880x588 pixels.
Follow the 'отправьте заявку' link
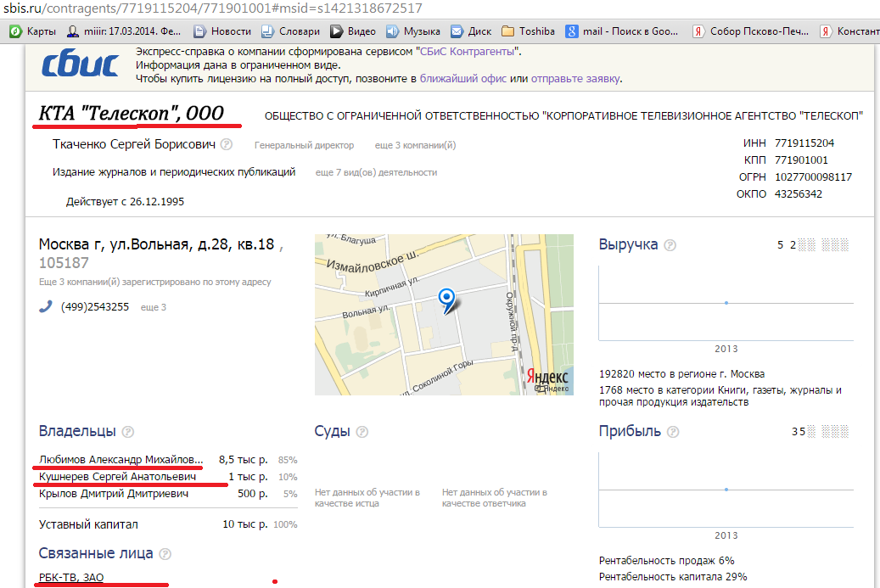click(576, 79)
